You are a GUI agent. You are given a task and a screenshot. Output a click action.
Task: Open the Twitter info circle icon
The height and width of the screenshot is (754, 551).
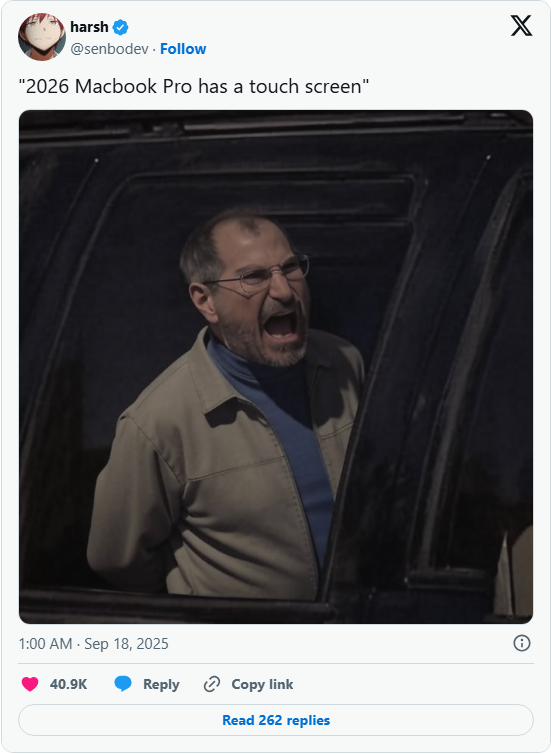(x=522, y=643)
